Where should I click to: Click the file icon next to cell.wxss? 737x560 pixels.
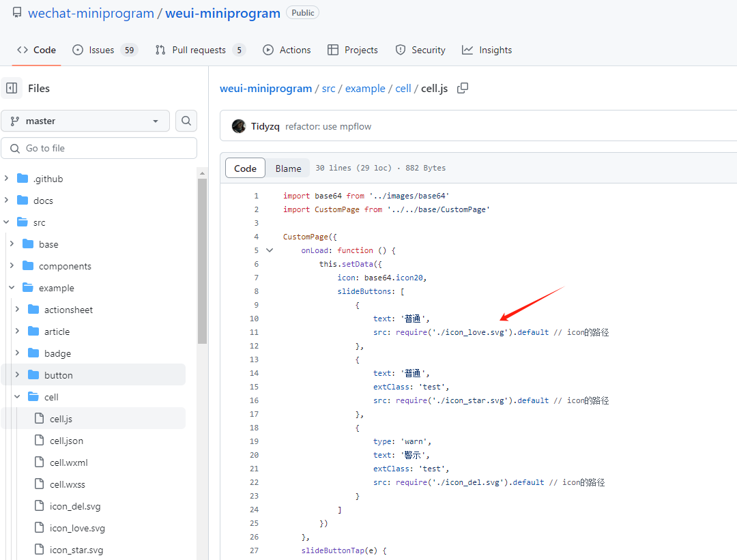40,484
